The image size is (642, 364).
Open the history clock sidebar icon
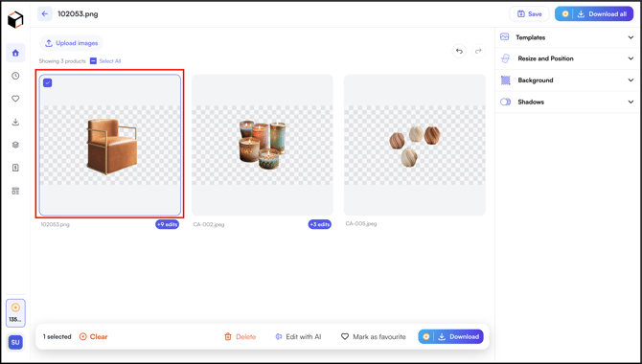[15, 76]
